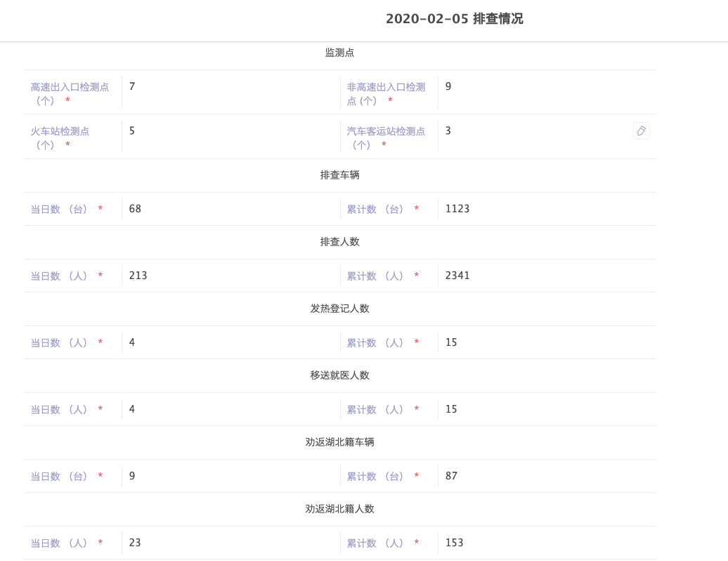Viewport: 728px width, 561px height.
Task: Select the 汽车客运站检测点 value 3
Action: 448,131
